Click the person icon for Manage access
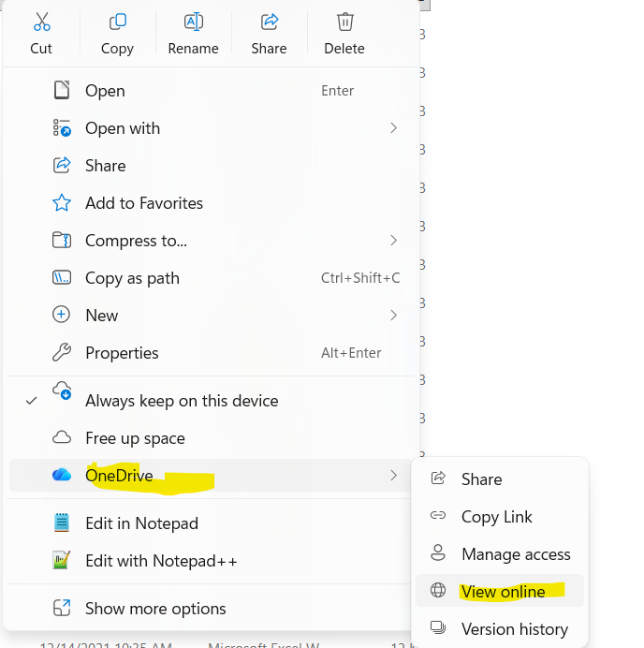This screenshot has width=644, height=648. [x=438, y=552]
